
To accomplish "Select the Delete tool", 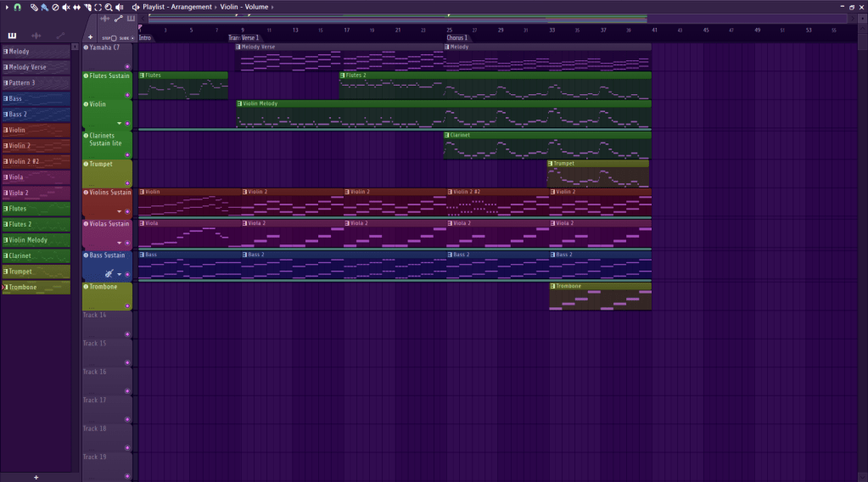I will click(55, 7).
